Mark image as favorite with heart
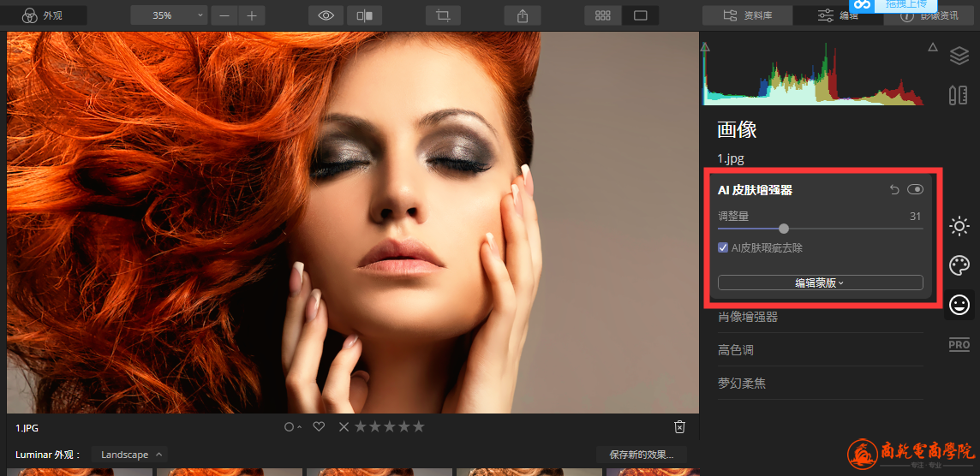Screen dimensions: 980x476 tap(319, 427)
